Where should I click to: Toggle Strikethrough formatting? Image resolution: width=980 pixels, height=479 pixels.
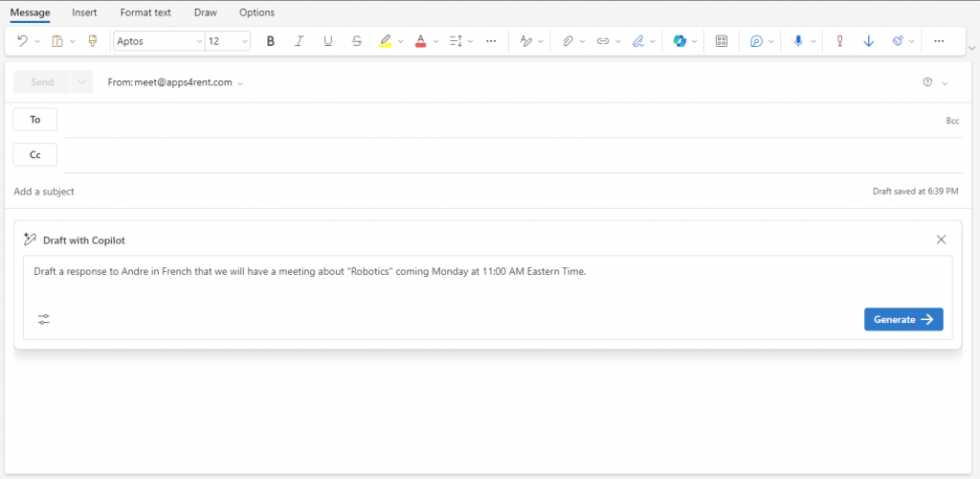tap(357, 41)
